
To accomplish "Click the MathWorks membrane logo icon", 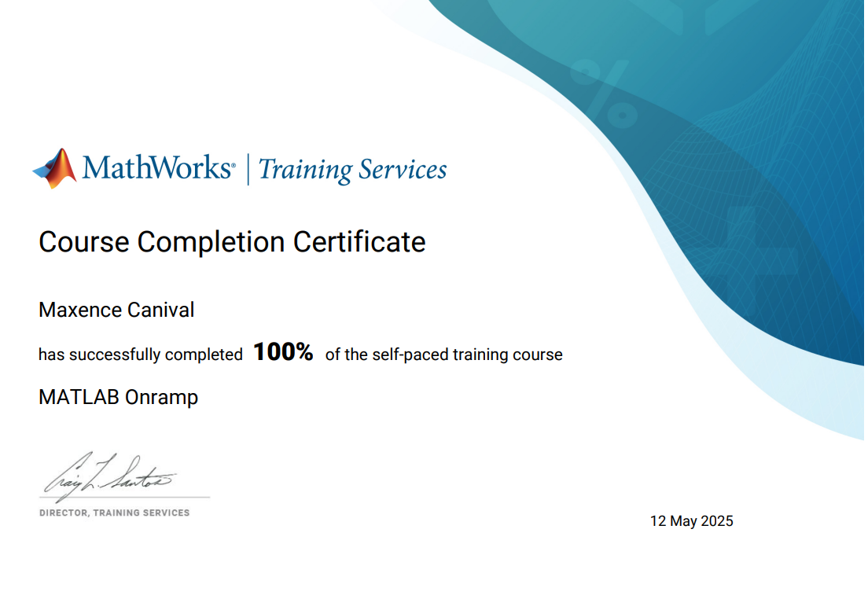I will tap(55, 167).
